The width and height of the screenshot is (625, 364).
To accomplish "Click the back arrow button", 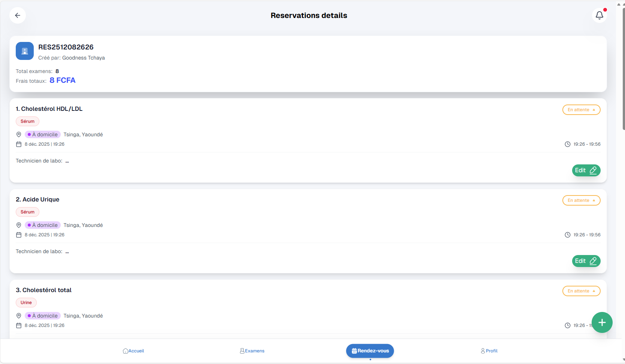I will coord(18,15).
